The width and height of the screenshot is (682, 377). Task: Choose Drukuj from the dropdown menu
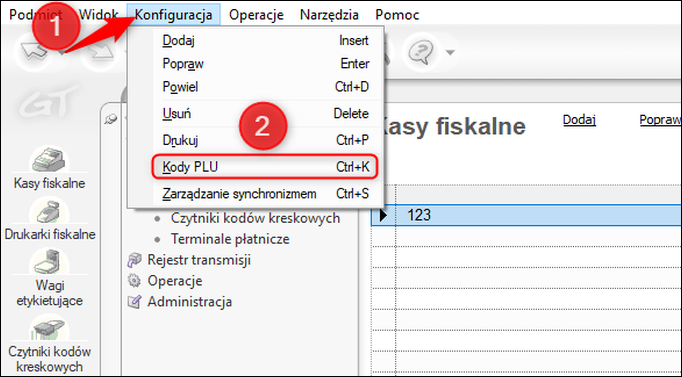[265, 140]
